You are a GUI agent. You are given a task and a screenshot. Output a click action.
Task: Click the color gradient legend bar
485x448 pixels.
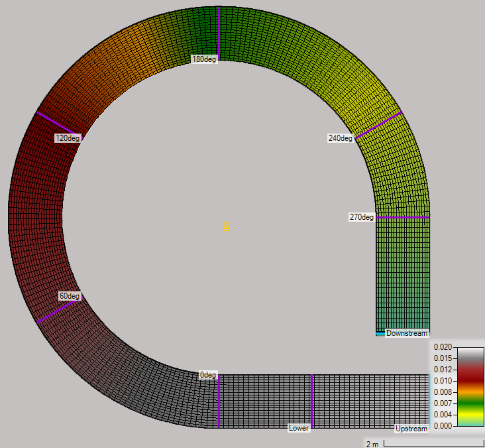point(470,386)
